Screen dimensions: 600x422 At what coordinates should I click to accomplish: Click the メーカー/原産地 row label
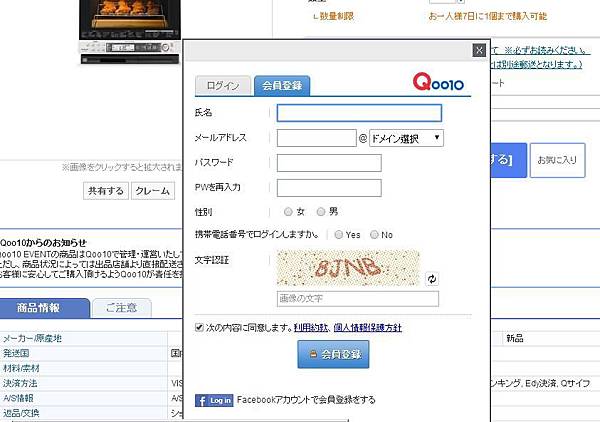[32, 338]
